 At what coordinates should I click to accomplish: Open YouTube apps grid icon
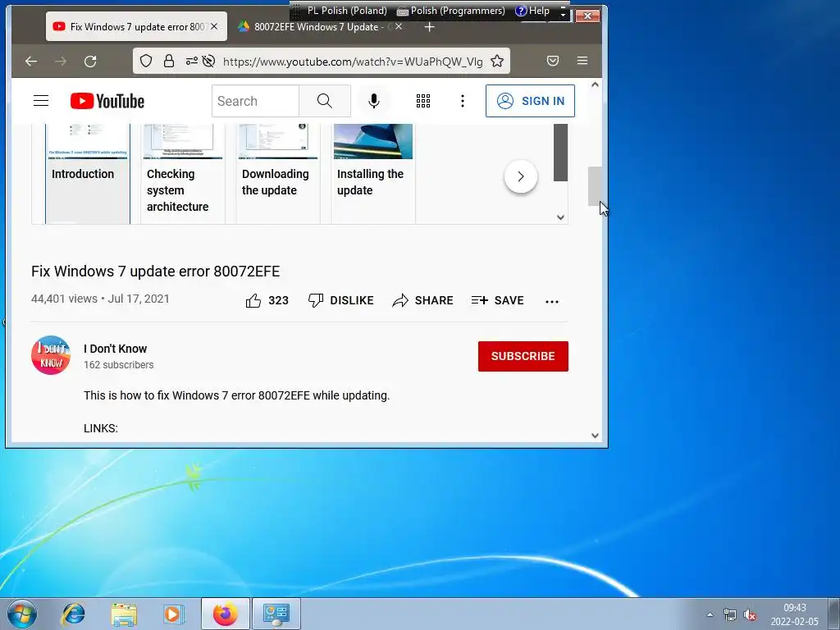coord(423,101)
